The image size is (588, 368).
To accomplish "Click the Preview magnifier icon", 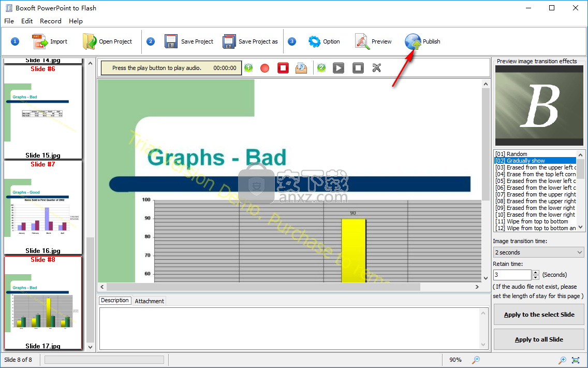I will (x=362, y=41).
